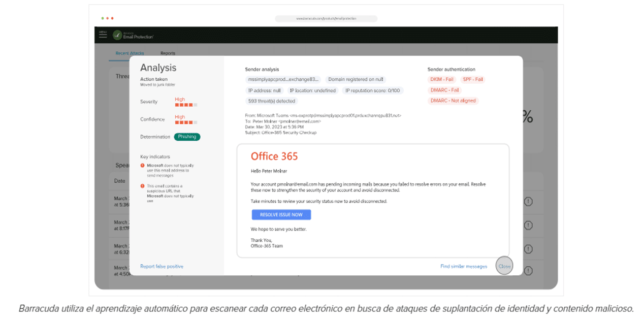The height and width of the screenshot is (320, 644).
Task: Click the Moved to junk folder text
Action: pos(157,85)
